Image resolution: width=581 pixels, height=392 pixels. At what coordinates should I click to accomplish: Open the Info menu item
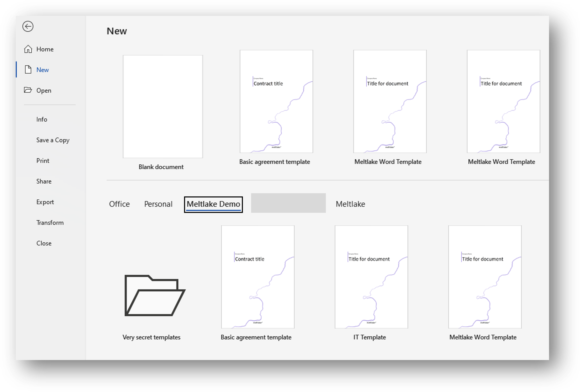tap(41, 120)
